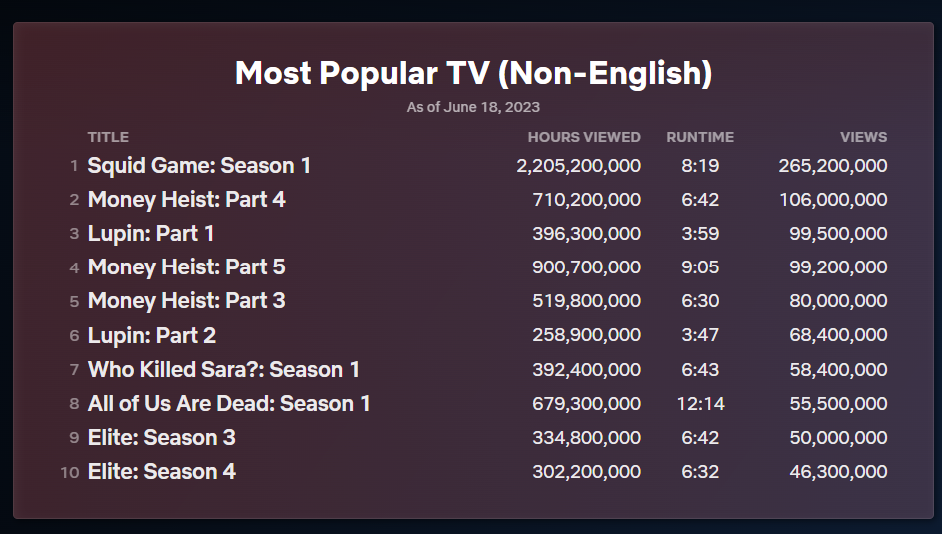Click the Most Popular TV (Non-English) heading
The image size is (942, 534).
pos(473,73)
